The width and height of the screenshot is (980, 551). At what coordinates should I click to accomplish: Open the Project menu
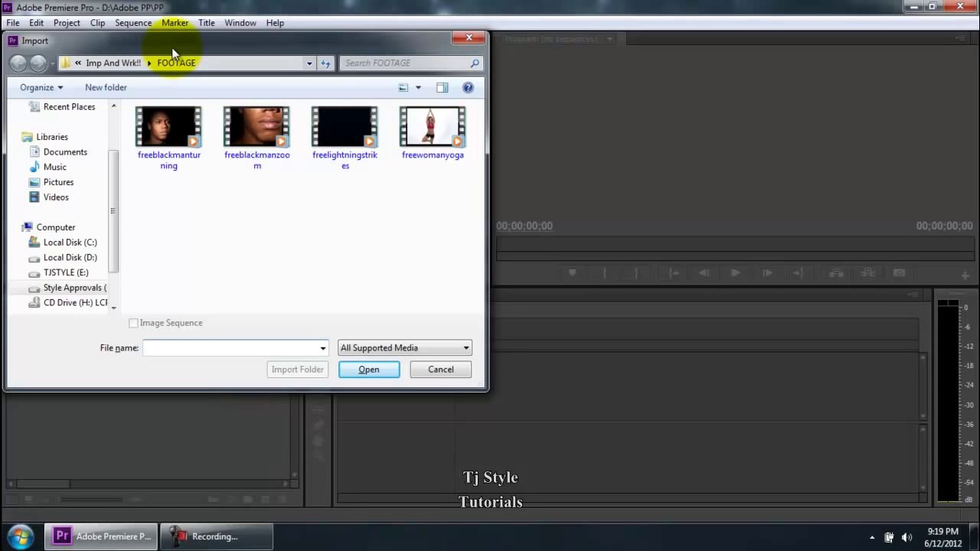(67, 23)
